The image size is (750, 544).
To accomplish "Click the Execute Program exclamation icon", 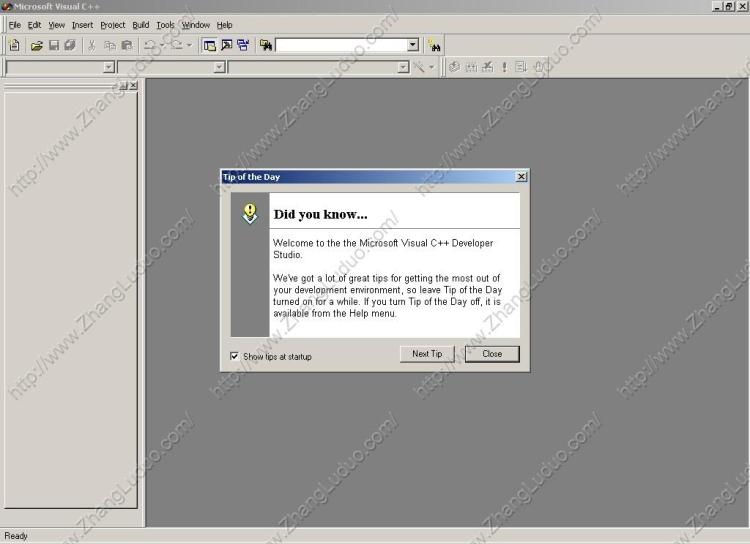I will [504, 67].
